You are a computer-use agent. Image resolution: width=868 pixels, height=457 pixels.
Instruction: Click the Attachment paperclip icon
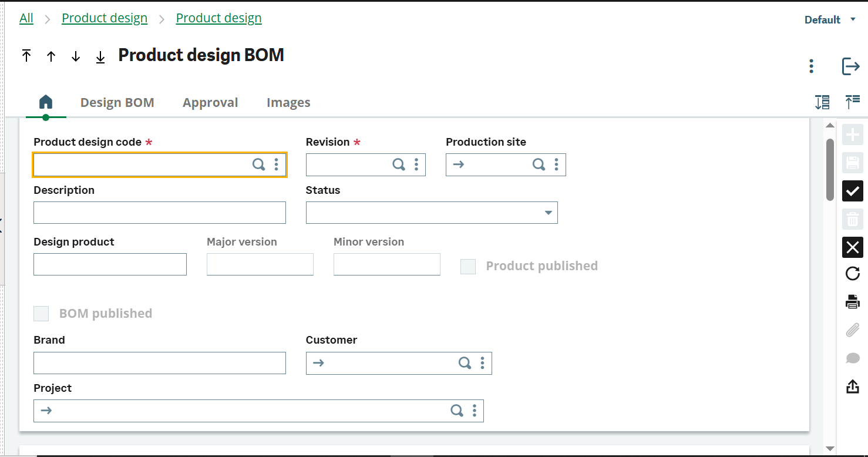[853, 330]
